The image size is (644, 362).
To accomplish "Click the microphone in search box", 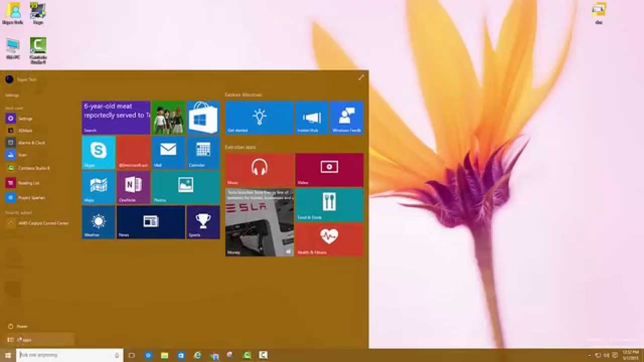I will pyautogui.click(x=117, y=355).
